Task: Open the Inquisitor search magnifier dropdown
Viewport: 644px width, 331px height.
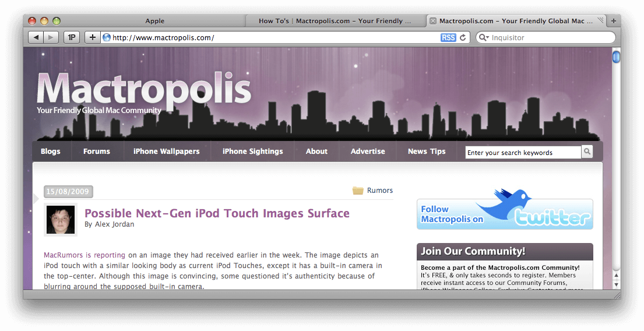Action: click(484, 37)
